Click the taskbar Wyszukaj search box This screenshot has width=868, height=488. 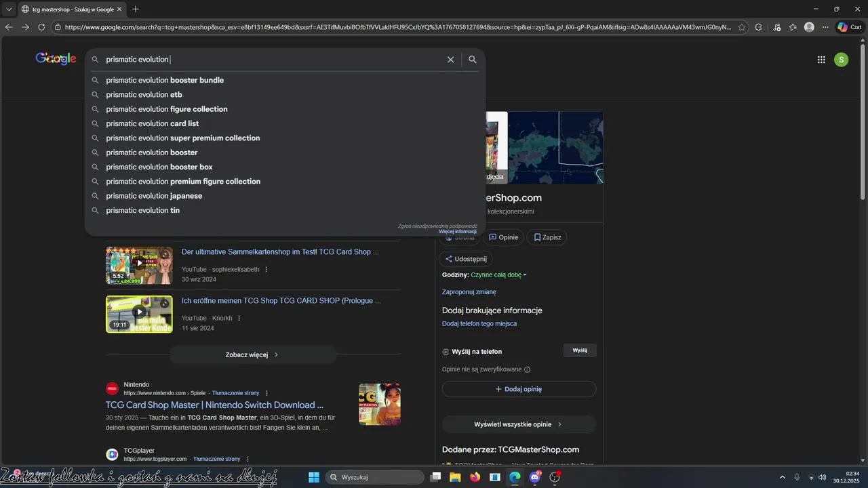point(375,477)
